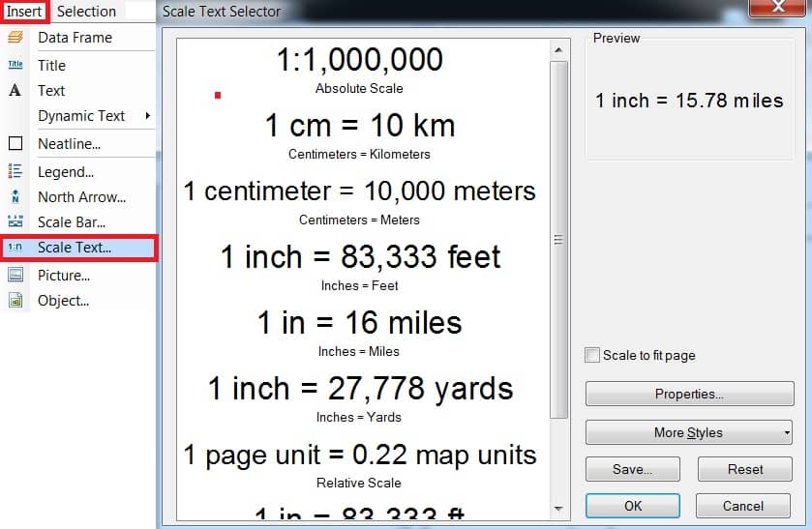The image size is (812, 529).
Task: Click the North Arrow icon
Action: (x=15, y=196)
